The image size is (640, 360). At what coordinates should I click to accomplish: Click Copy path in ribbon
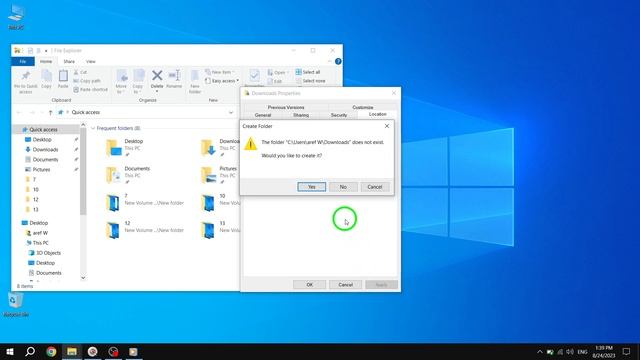(87, 81)
